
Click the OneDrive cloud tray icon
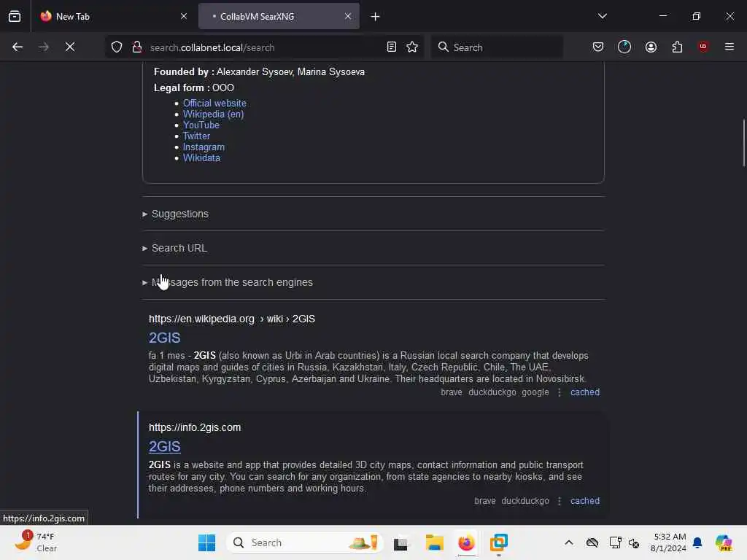click(x=592, y=542)
